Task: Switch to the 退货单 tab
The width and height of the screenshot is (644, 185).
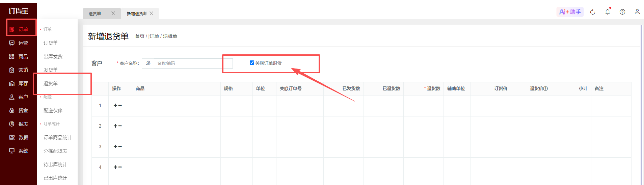Action: 95,14
